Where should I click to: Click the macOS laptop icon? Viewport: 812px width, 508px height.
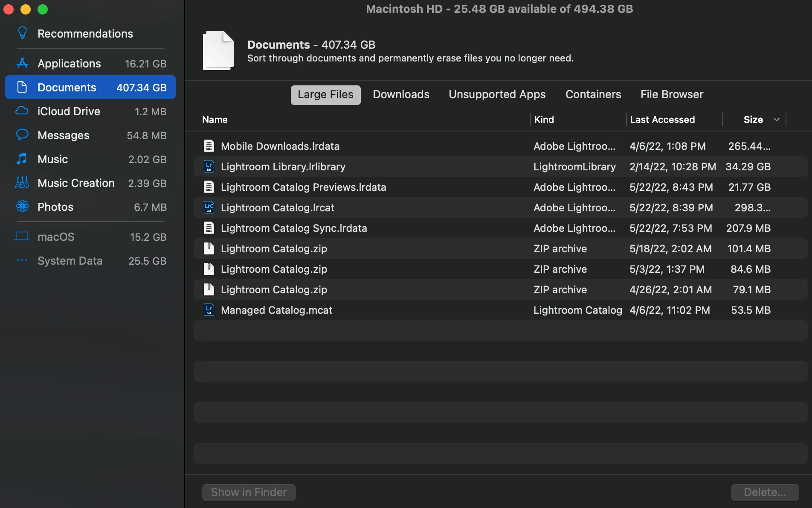coord(22,236)
